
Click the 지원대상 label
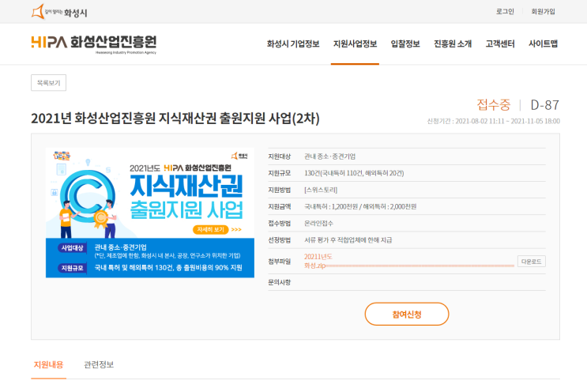click(279, 156)
